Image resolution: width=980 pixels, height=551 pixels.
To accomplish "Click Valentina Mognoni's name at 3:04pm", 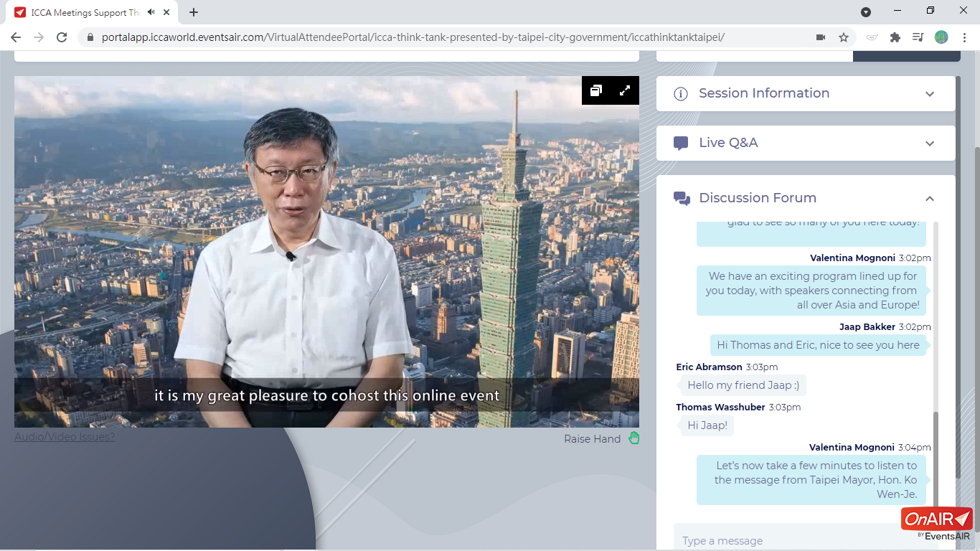I will (x=852, y=447).
